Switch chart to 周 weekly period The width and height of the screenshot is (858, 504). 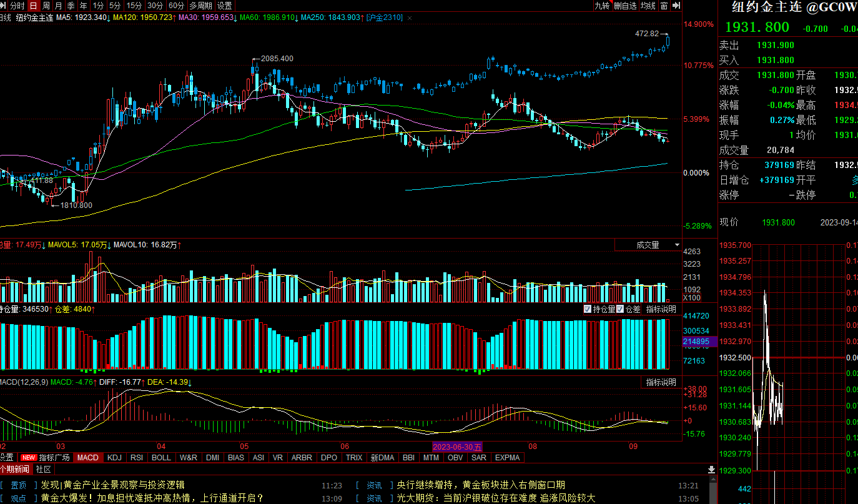[x=46, y=6]
